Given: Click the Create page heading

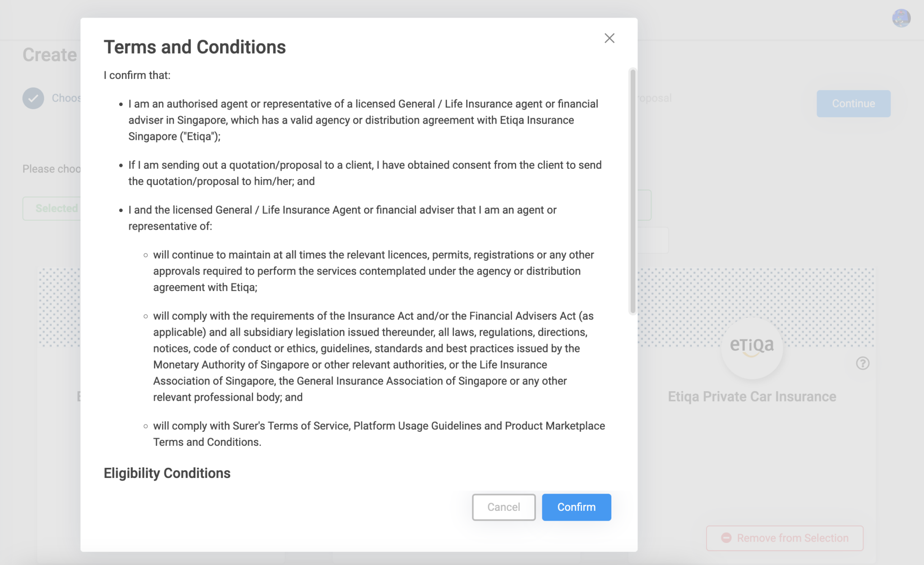Looking at the screenshot, I should click(50, 55).
